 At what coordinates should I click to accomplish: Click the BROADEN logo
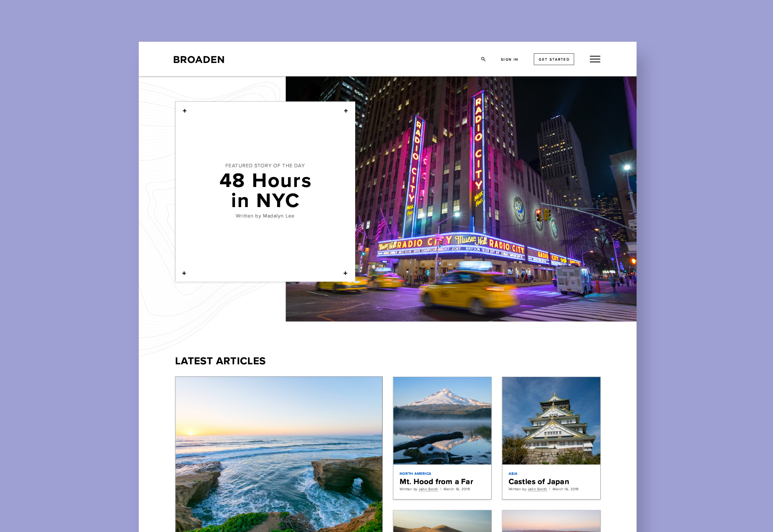(x=199, y=59)
